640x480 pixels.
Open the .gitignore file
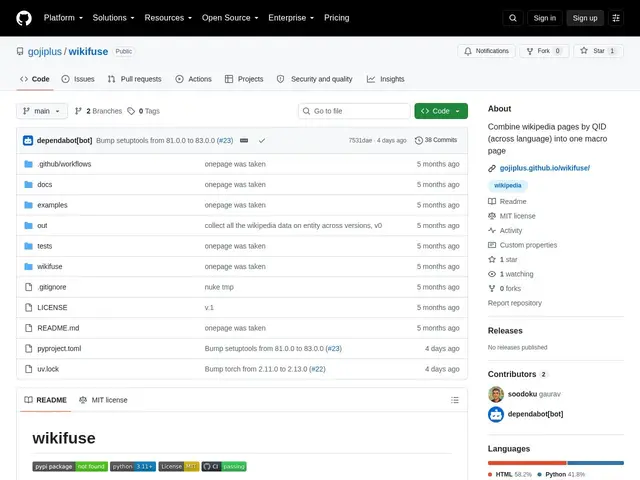pos(52,287)
